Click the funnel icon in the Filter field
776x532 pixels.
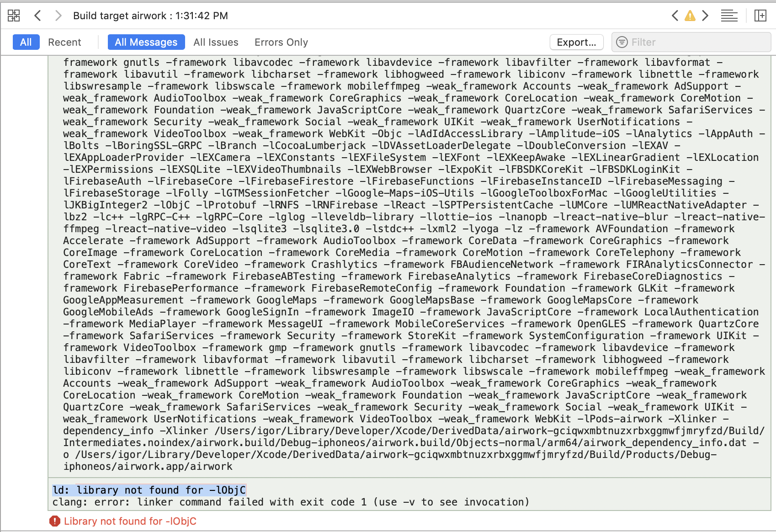click(622, 42)
